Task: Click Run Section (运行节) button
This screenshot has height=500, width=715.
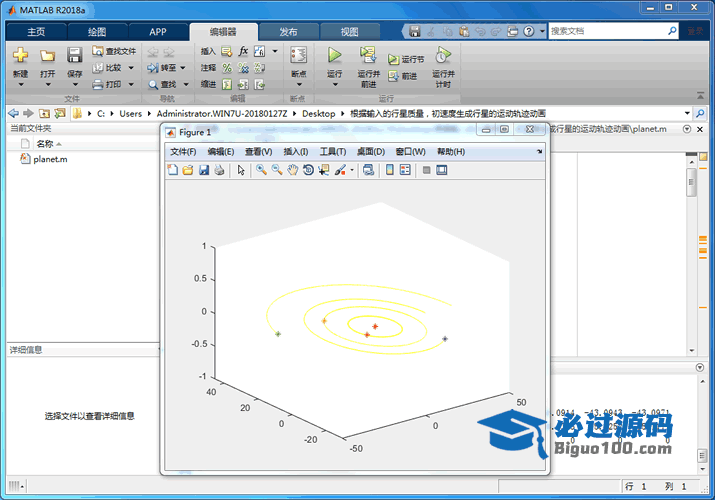Action: 406,59
